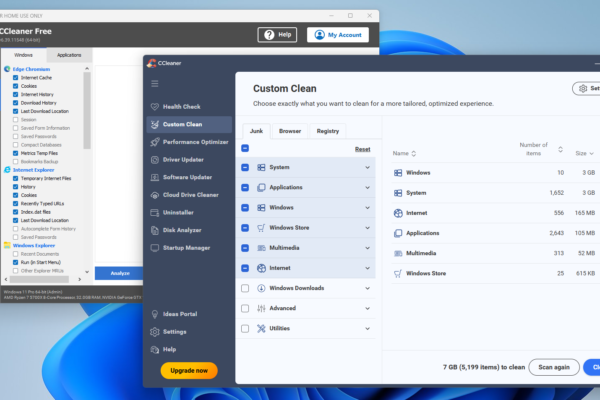Switch to the Registry tab
Screen dimensions: 600x400
(x=327, y=130)
